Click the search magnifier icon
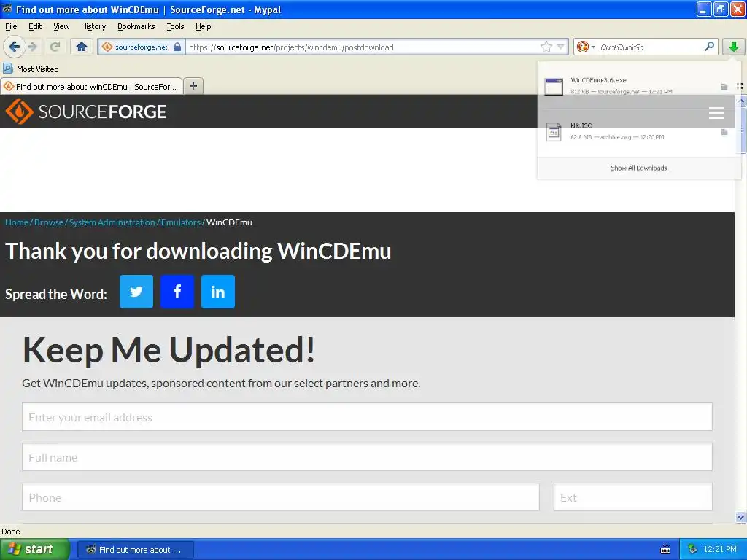Screen dimensions: 747x560 [709, 46]
